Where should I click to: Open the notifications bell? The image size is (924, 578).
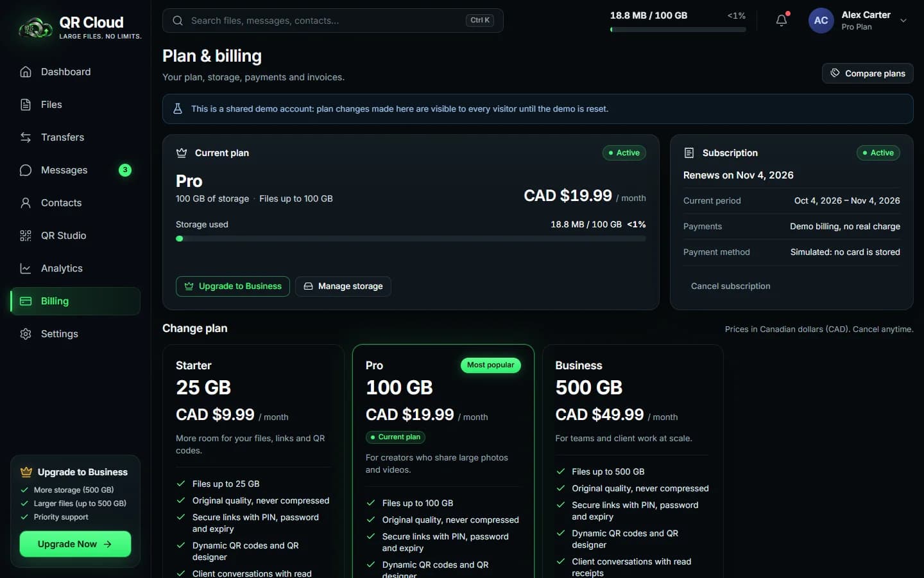pos(782,21)
